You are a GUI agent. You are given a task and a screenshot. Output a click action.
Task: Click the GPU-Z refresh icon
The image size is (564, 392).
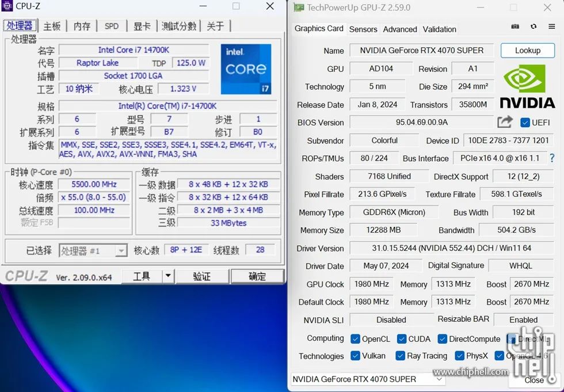[533, 26]
